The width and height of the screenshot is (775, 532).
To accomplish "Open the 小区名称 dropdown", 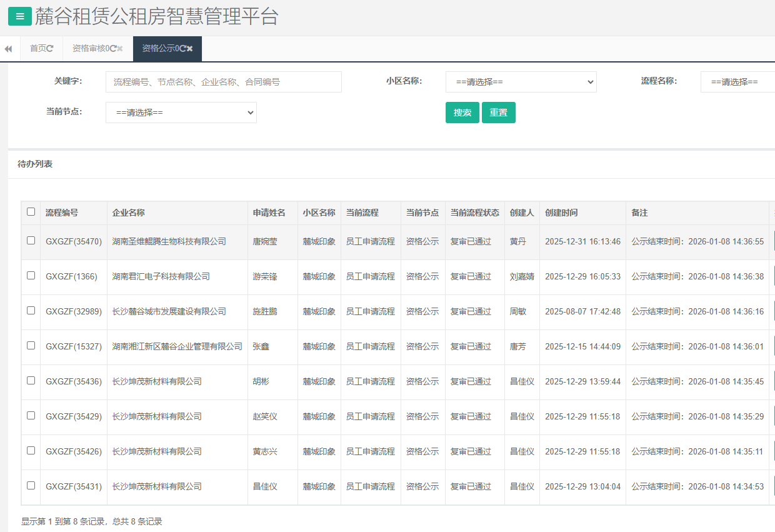I will tap(521, 81).
